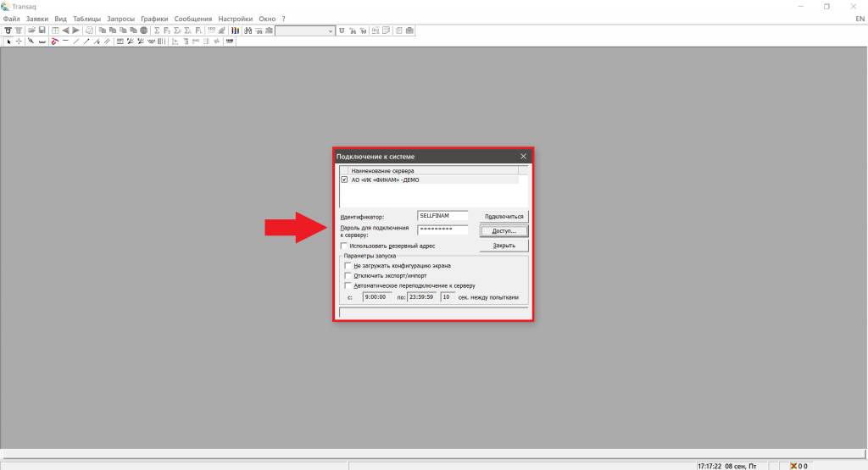This screenshot has width=868, height=470.
Task: Select the crosshair cursor tool
Action: pos(19,41)
